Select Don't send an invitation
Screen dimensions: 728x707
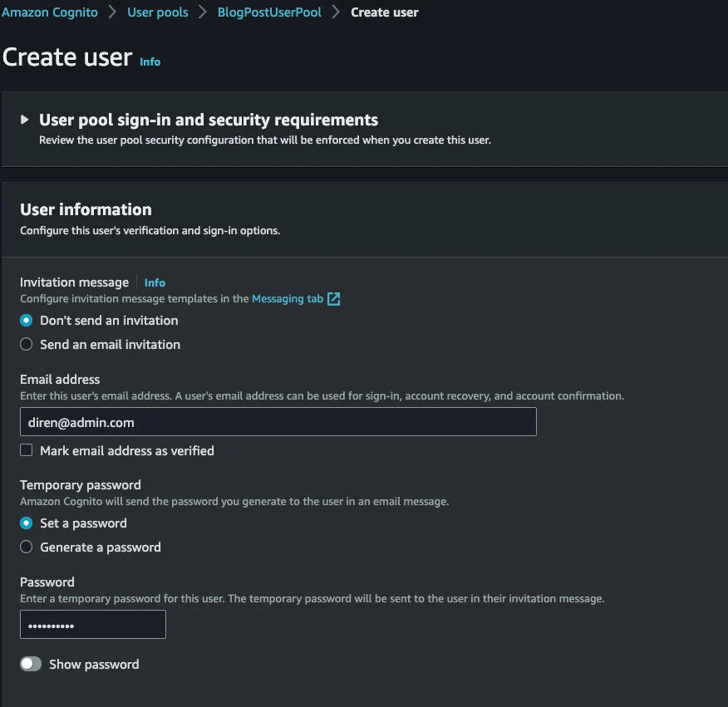(x=27, y=321)
